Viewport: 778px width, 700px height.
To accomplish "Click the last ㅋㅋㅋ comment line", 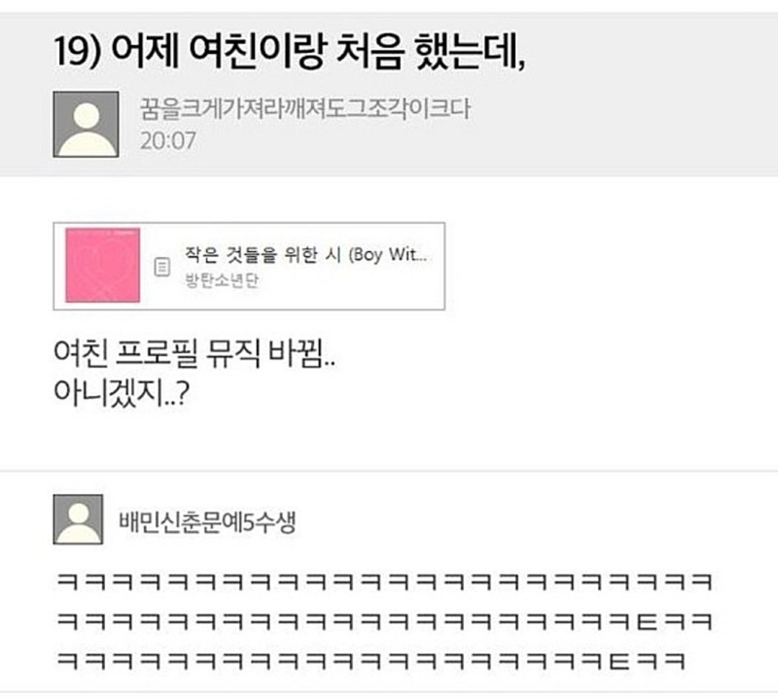I will (x=371, y=661).
